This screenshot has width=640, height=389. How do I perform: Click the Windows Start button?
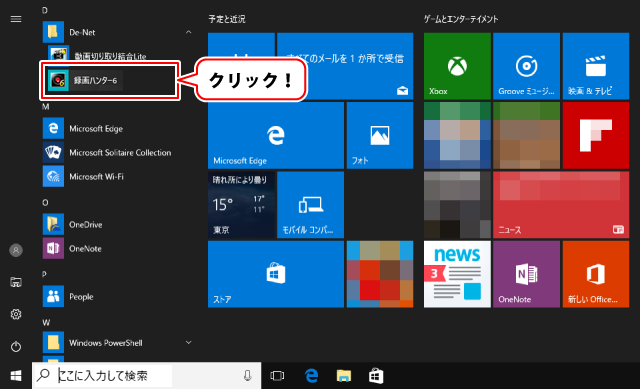click(x=16, y=376)
